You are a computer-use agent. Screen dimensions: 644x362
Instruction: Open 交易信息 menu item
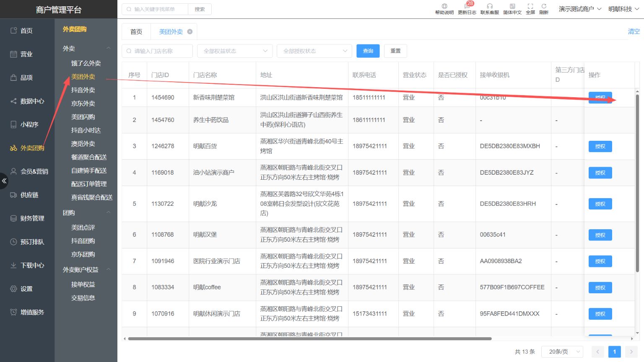(83, 298)
